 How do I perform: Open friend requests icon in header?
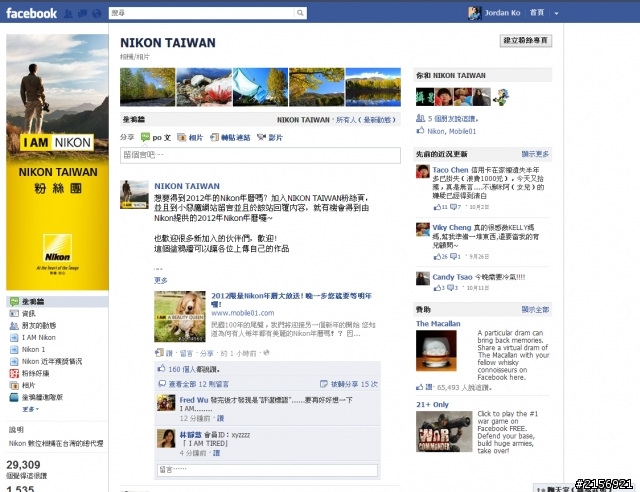point(68,13)
